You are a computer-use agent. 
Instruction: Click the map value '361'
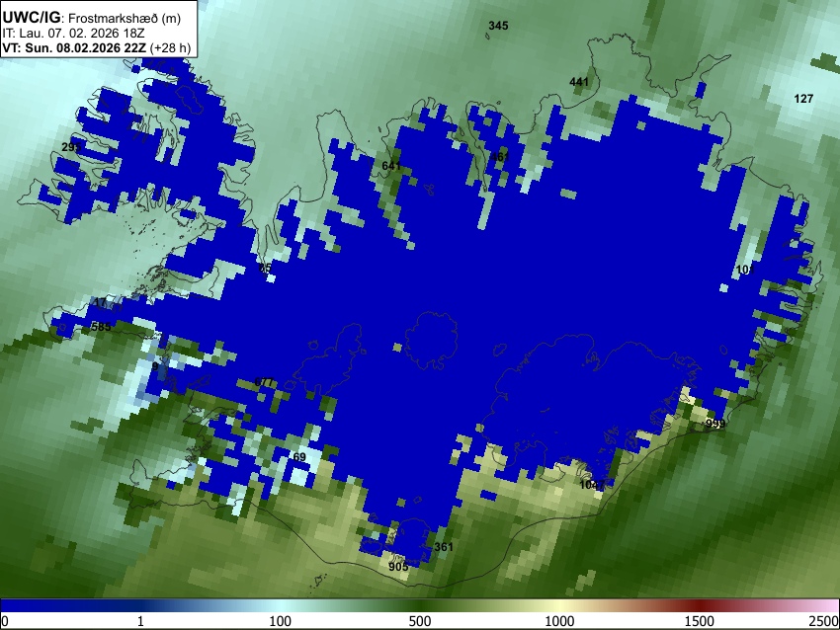coord(443,547)
